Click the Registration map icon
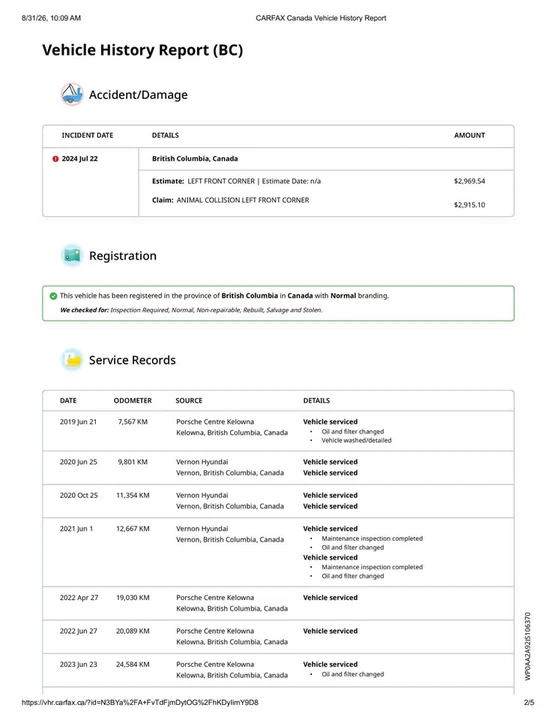Image resolution: width=556 pixels, height=720 pixels. 72,255
